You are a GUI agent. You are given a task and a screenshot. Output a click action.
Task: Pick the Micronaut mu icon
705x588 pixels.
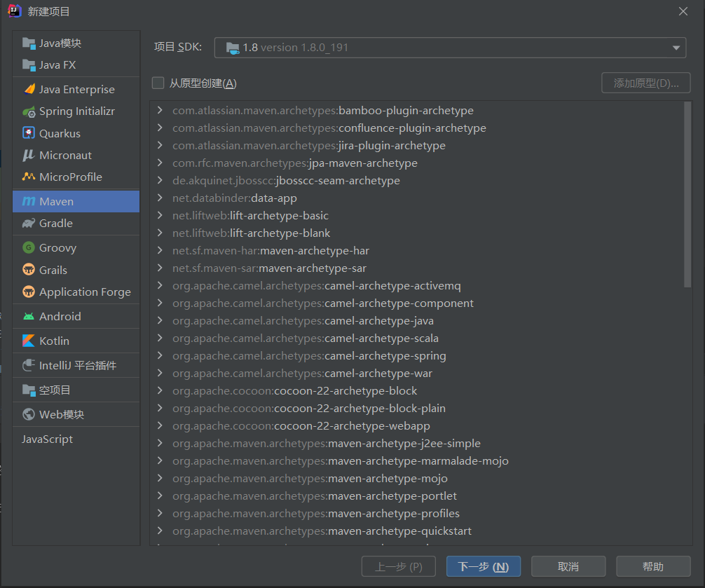point(29,155)
